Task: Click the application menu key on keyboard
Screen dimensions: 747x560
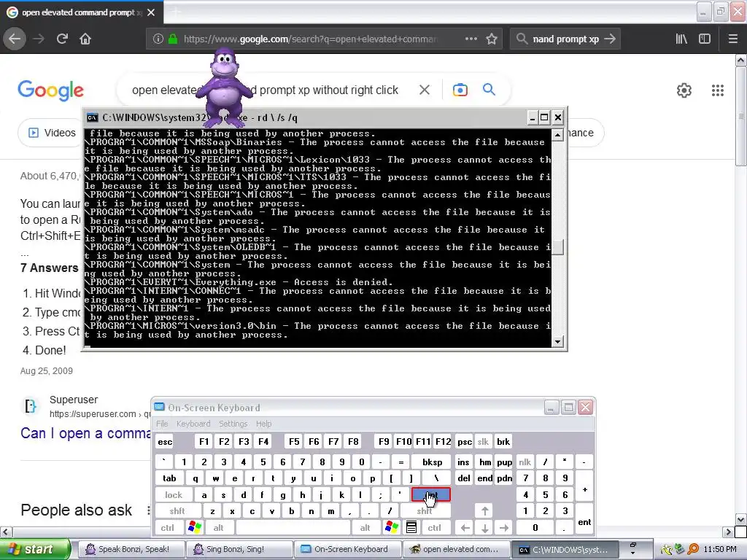Action: (411, 527)
